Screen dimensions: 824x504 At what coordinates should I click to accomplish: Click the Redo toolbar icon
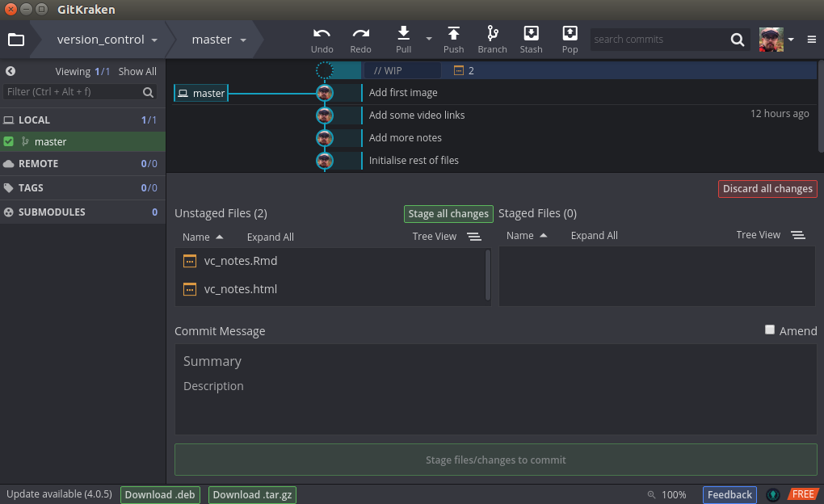click(360, 34)
